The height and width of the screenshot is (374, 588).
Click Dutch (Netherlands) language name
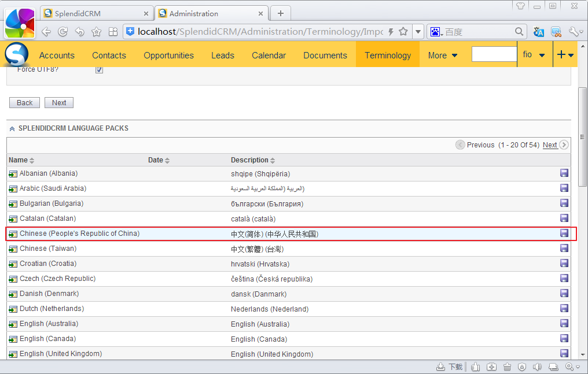pyautogui.click(x=52, y=309)
